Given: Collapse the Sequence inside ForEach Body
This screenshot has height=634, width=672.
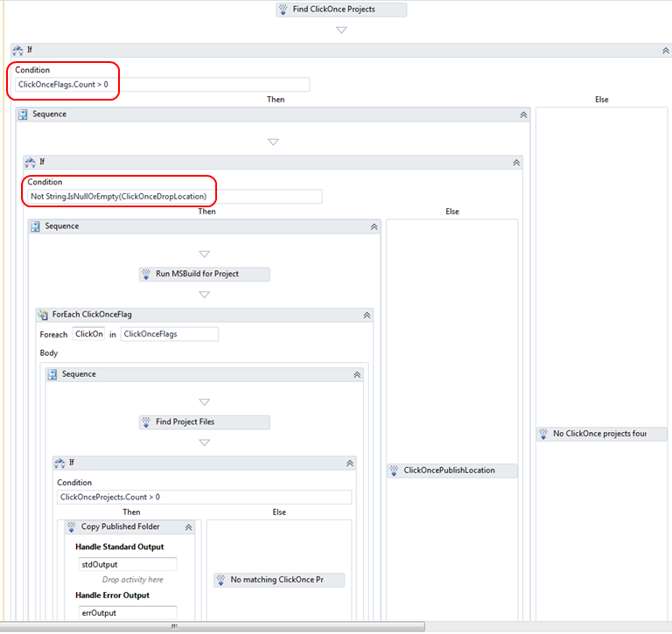Looking at the screenshot, I should (357, 375).
